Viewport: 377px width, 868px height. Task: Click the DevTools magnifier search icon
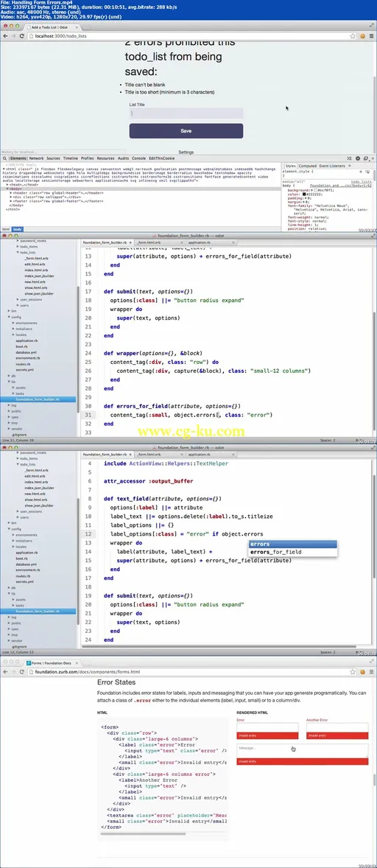(x=5, y=158)
